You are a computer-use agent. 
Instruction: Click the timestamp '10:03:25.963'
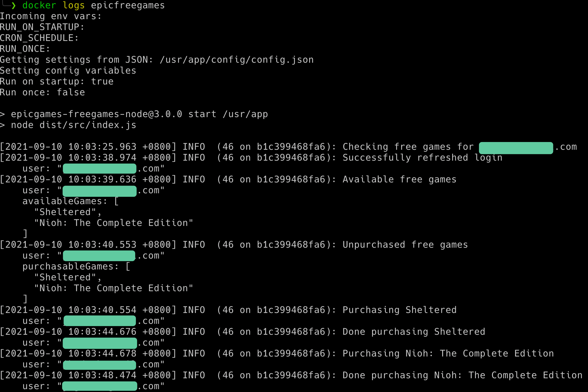tap(102, 147)
